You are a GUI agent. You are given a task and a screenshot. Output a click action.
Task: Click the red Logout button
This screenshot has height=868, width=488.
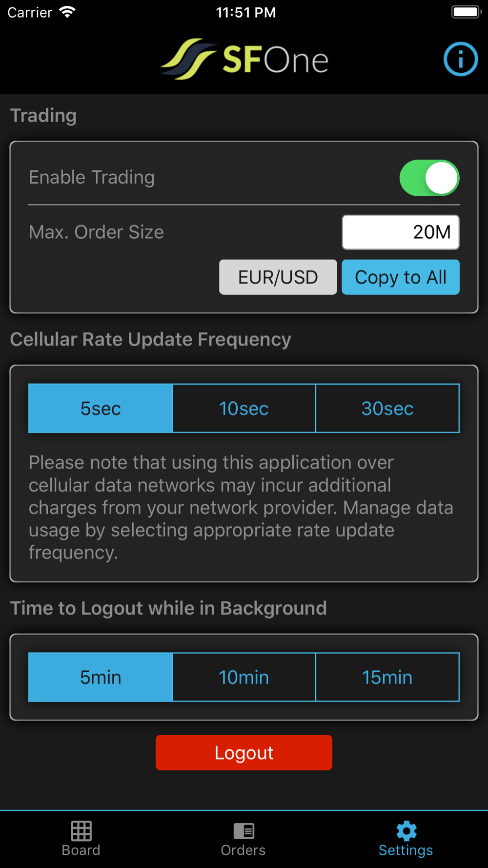click(x=244, y=753)
